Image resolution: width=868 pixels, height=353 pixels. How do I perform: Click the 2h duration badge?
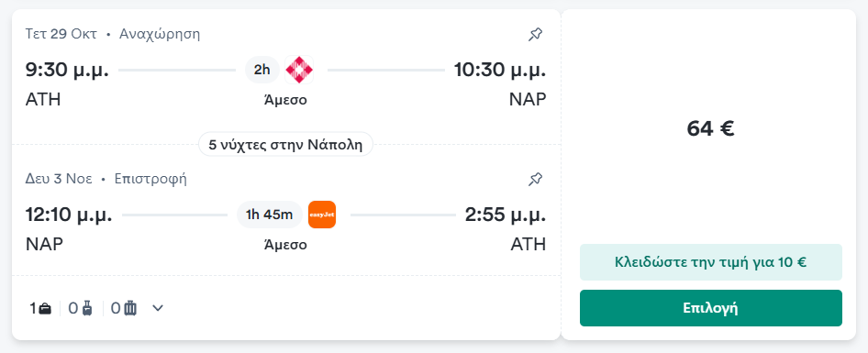coord(262,70)
